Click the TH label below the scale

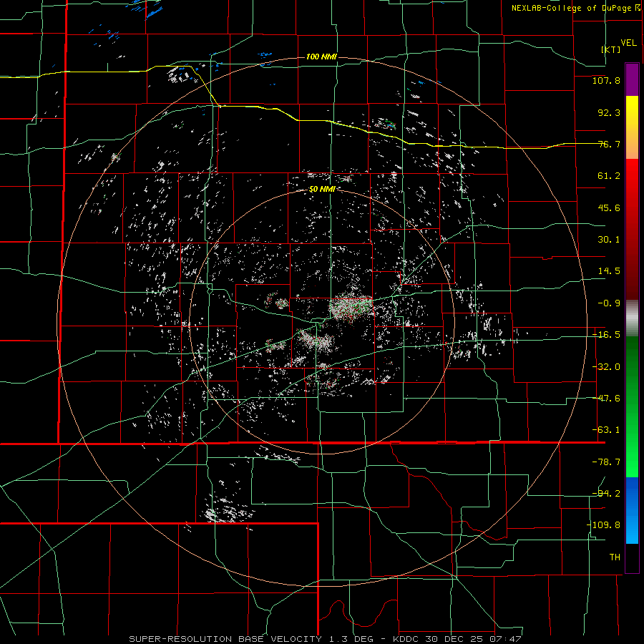pyautogui.click(x=615, y=557)
